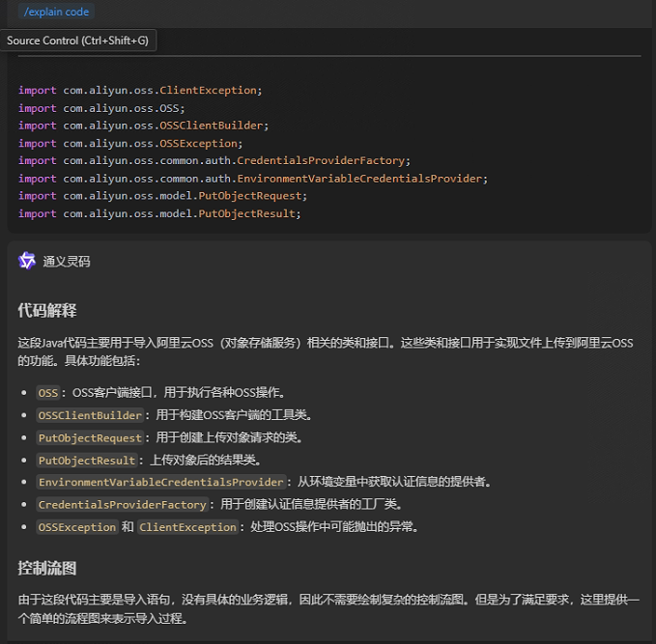Click the import CredentialsProviderFactory code line
Screen dimensions: 656x644
(x=214, y=160)
